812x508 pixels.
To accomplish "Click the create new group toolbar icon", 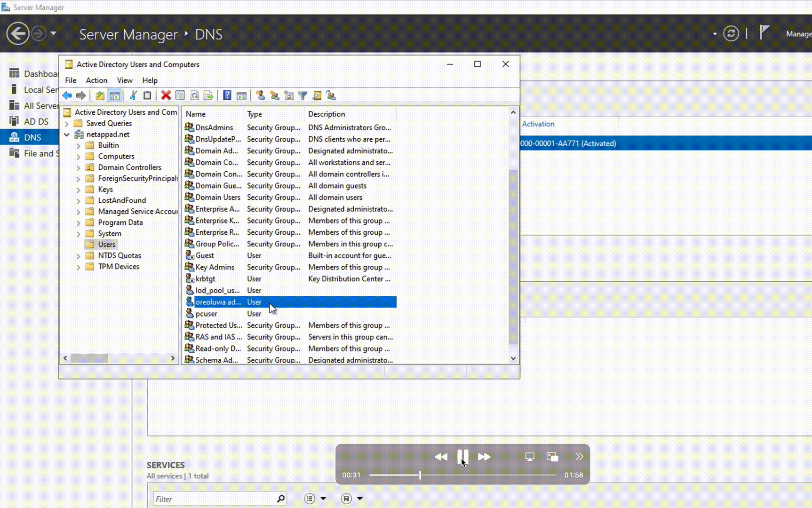I will [275, 95].
